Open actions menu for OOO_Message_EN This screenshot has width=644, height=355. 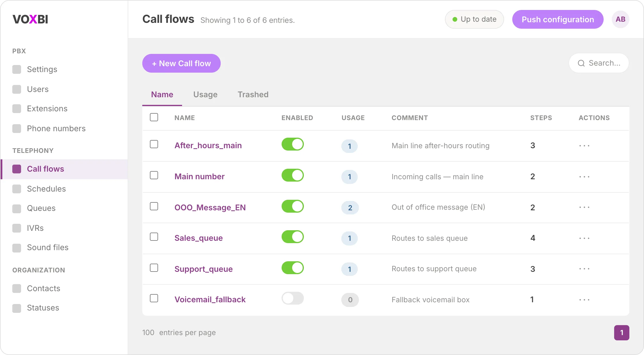(584, 207)
